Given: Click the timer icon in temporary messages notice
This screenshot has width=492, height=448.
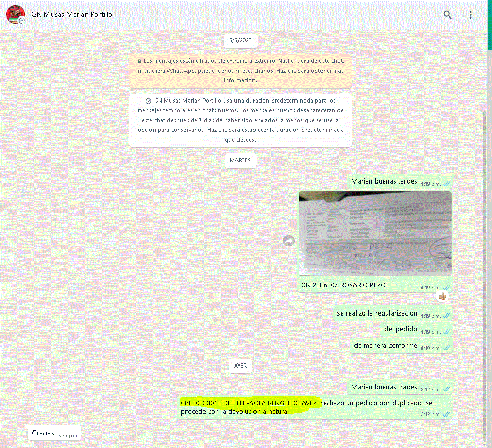Looking at the screenshot, I should (x=148, y=101).
